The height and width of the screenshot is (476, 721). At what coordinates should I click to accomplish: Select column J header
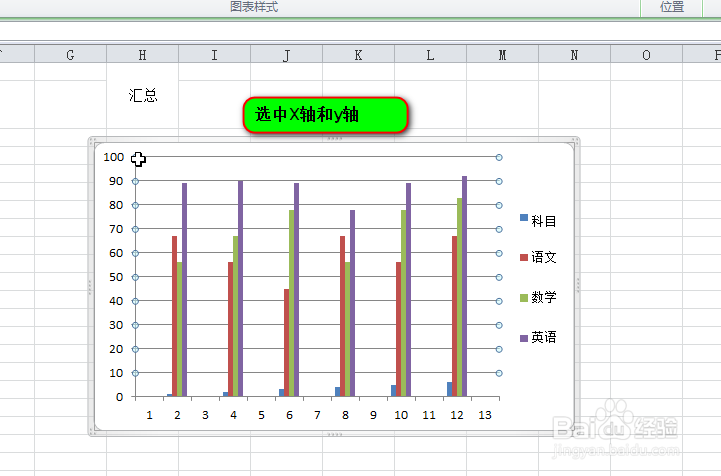point(286,55)
